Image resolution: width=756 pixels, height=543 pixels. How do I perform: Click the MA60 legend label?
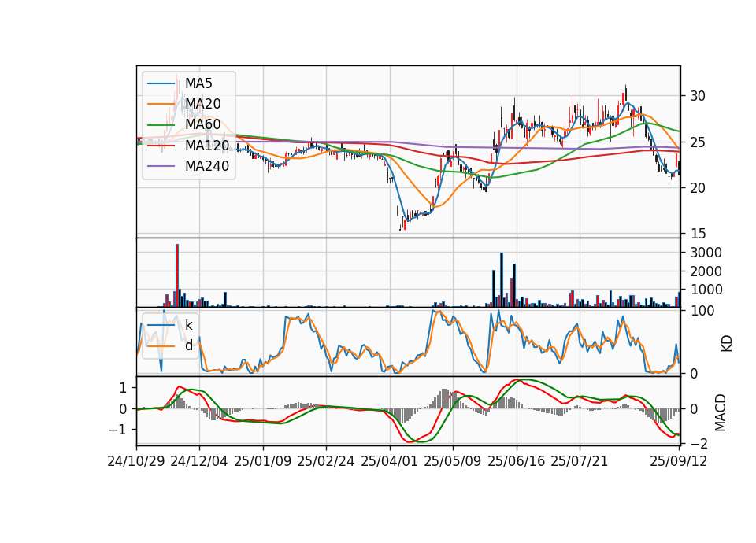pos(203,124)
